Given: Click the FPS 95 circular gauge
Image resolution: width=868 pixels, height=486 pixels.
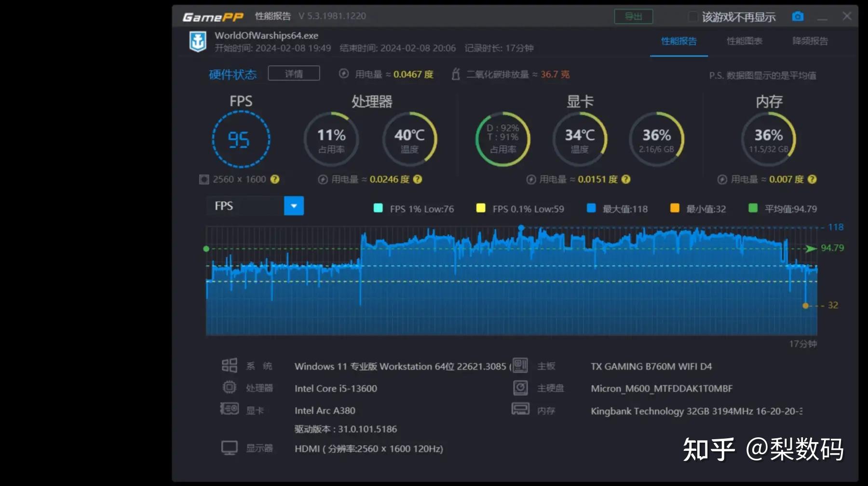Looking at the screenshot, I should (241, 139).
